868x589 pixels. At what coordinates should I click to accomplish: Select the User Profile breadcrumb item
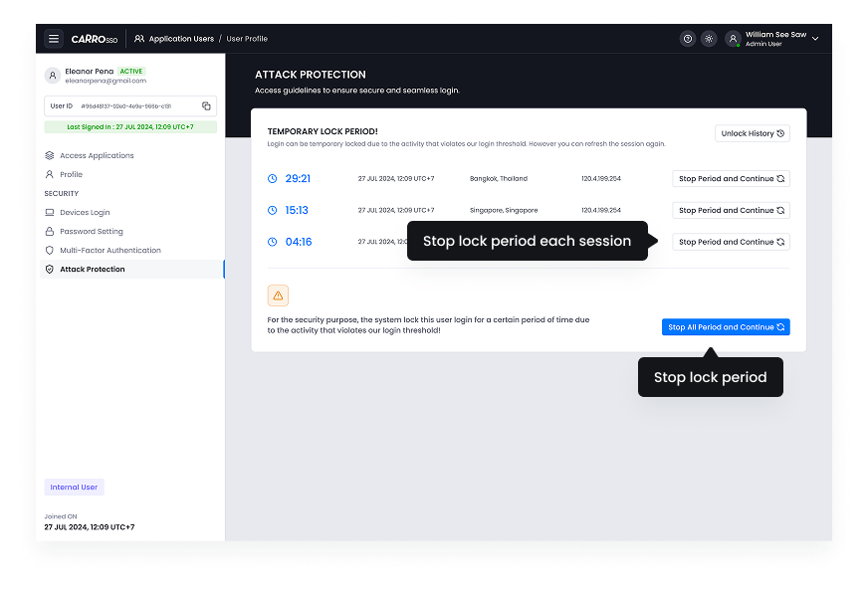point(246,38)
